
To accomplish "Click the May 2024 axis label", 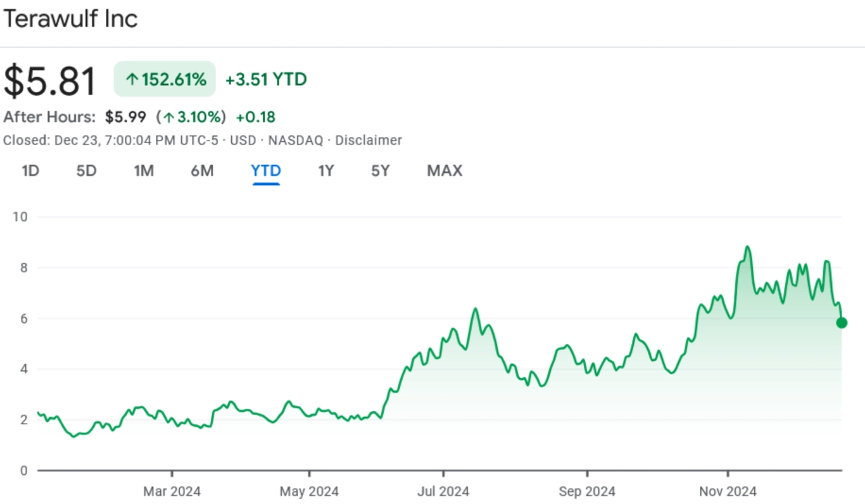I will [309, 491].
